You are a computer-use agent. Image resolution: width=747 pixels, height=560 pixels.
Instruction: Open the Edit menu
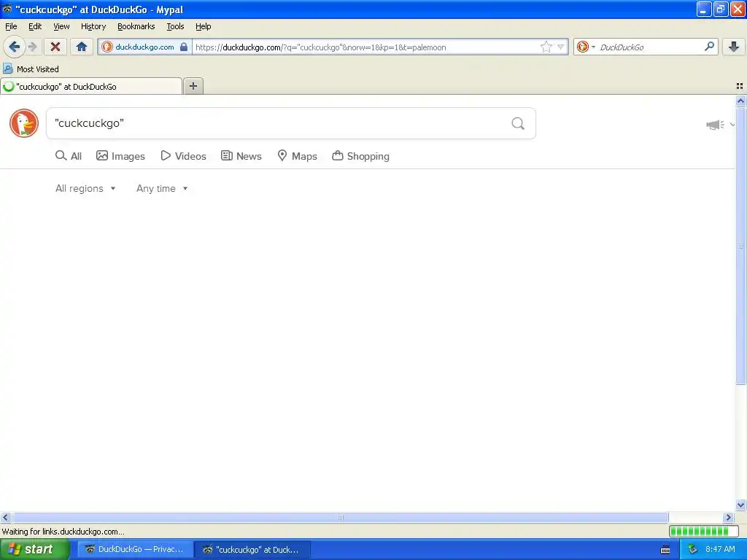[35, 26]
